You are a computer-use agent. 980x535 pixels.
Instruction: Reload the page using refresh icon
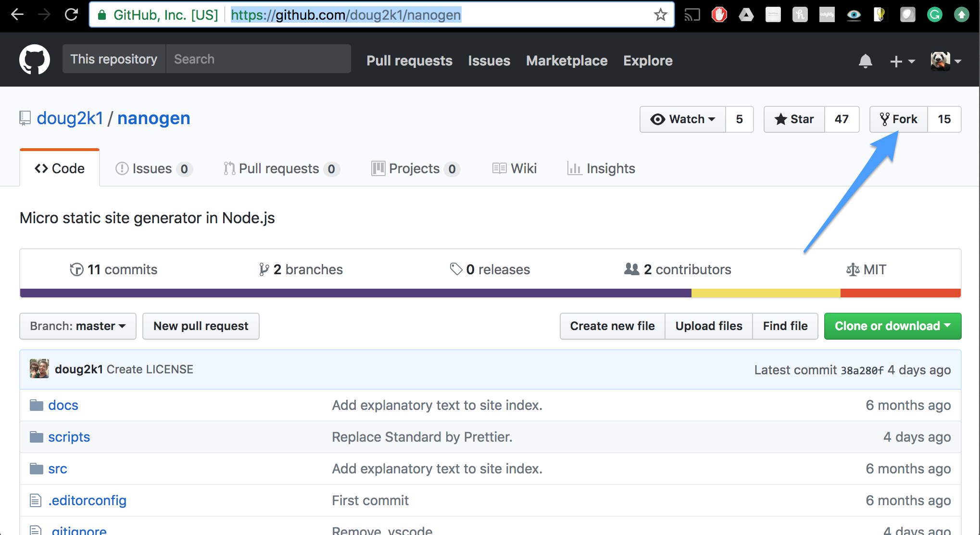click(x=71, y=15)
